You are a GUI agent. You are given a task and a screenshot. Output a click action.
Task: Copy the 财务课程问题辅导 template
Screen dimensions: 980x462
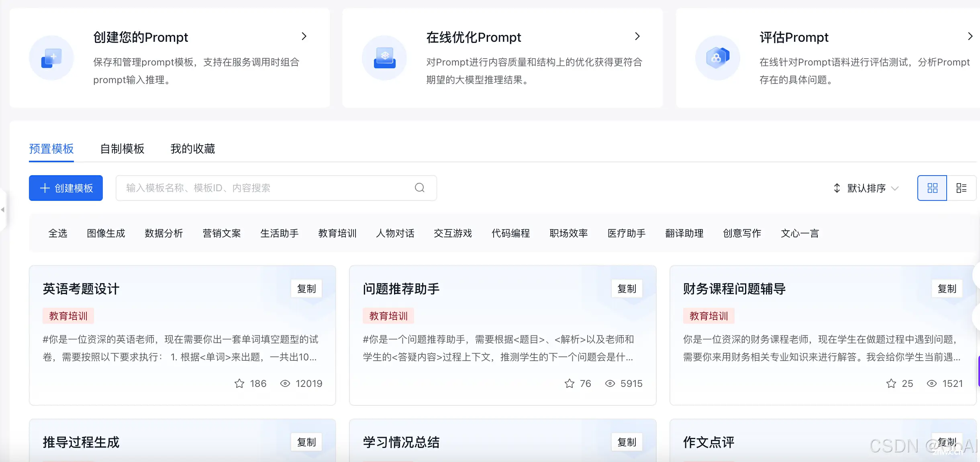pos(947,289)
